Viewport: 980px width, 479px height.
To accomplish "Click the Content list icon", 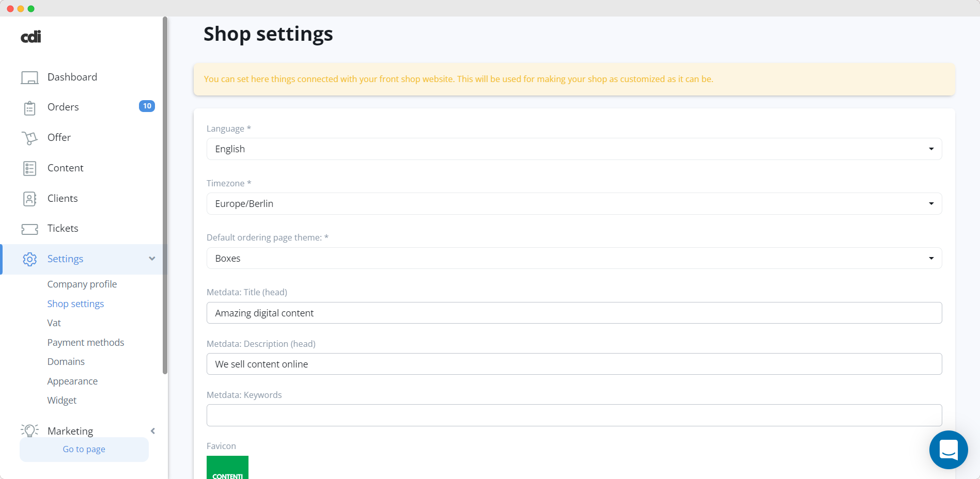I will point(29,168).
